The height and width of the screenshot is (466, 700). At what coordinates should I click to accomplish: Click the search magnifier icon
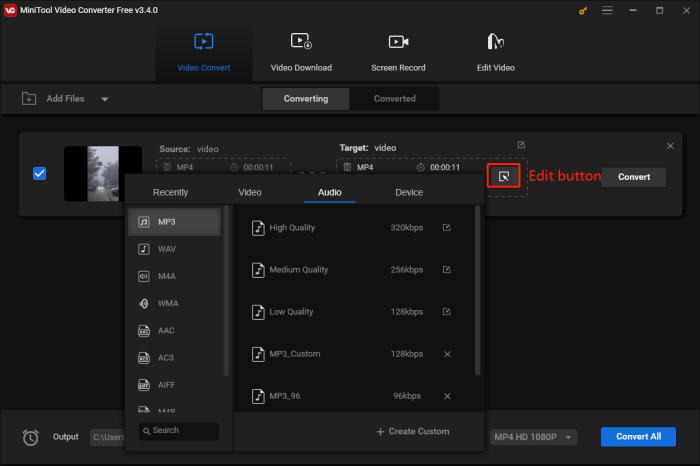[x=146, y=431]
